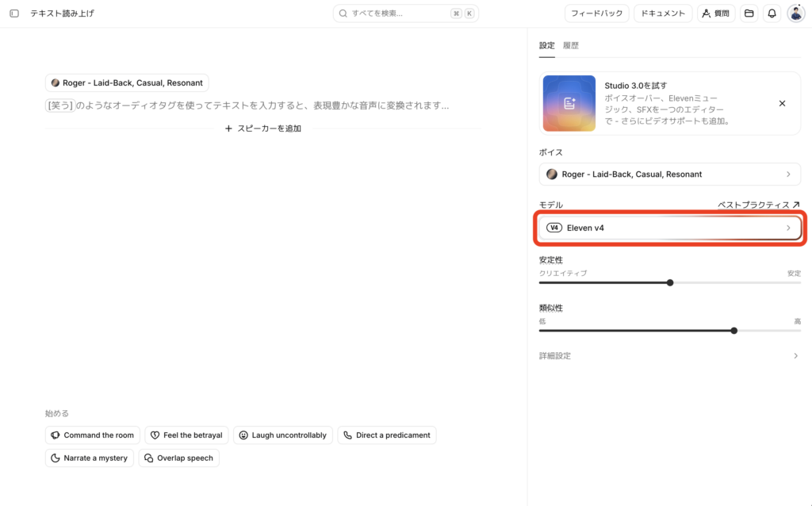Click the テキスト読み上げ page title

[x=62, y=13]
